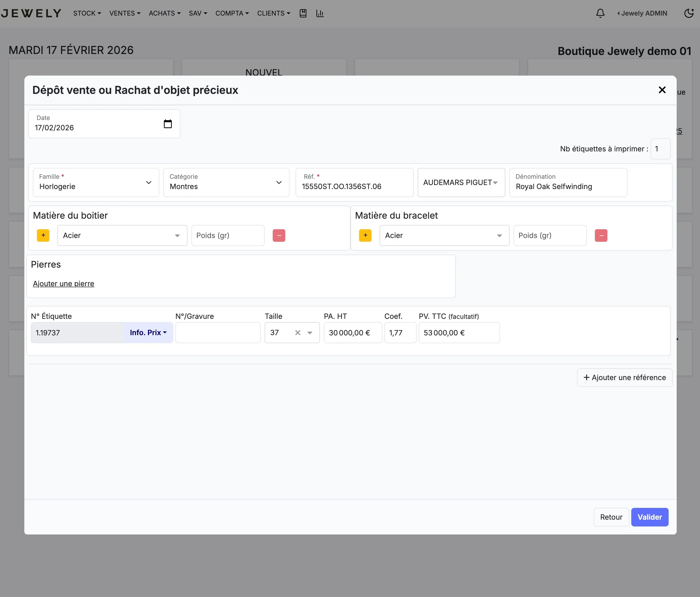Open the bookmark notebook icon in navbar
The height and width of the screenshot is (597, 700).
pyautogui.click(x=303, y=13)
